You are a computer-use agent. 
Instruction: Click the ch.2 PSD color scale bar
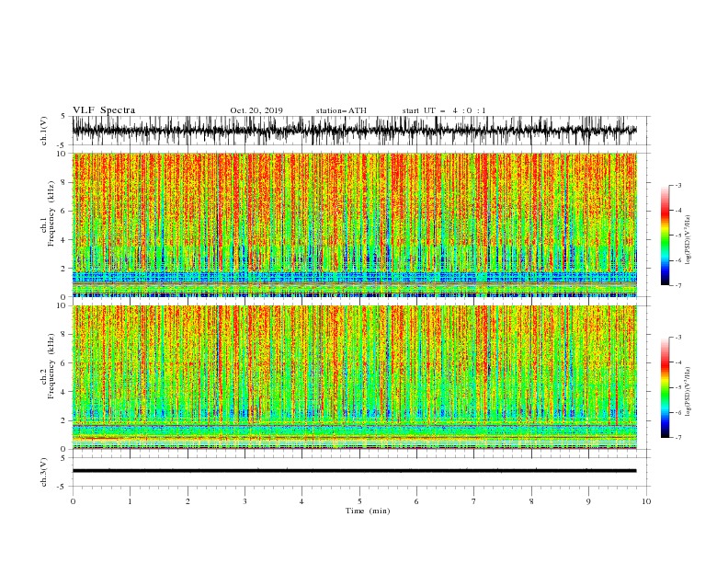pos(665,387)
